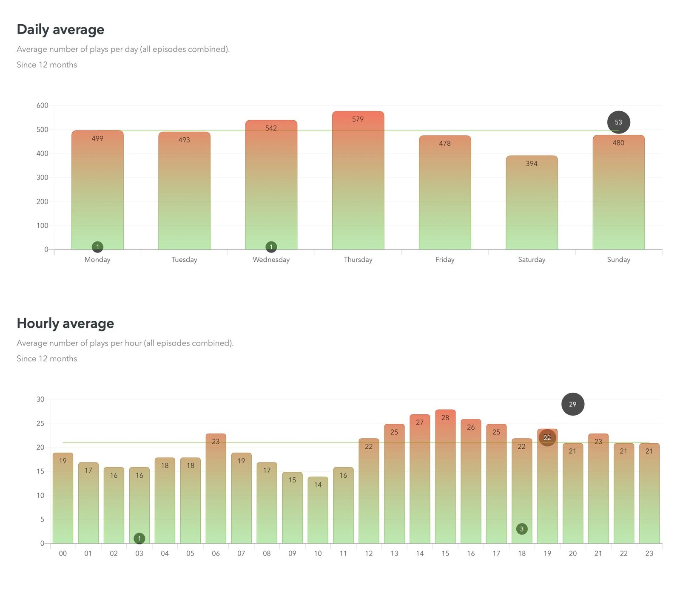The image size is (700, 612).
Task: Click the orange 22 marker on hour 19
Action: click(x=547, y=438)
